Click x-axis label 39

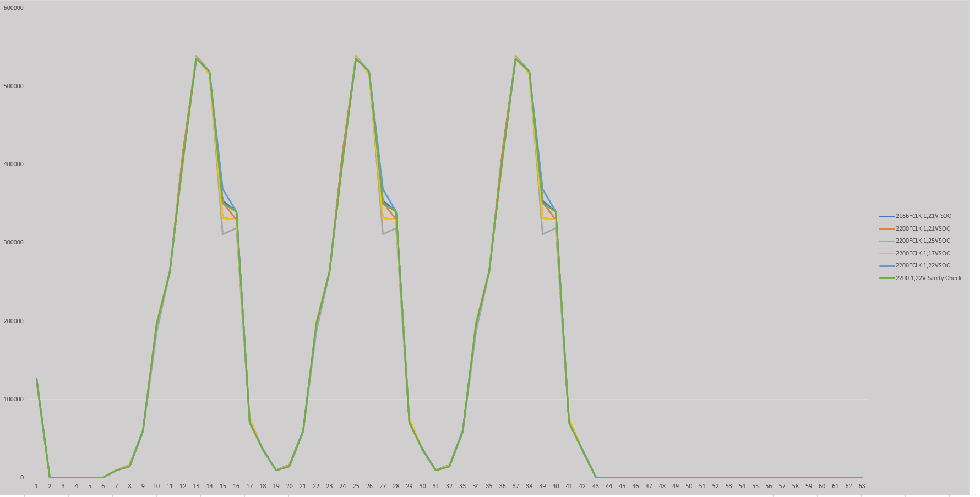pos(542,486)
